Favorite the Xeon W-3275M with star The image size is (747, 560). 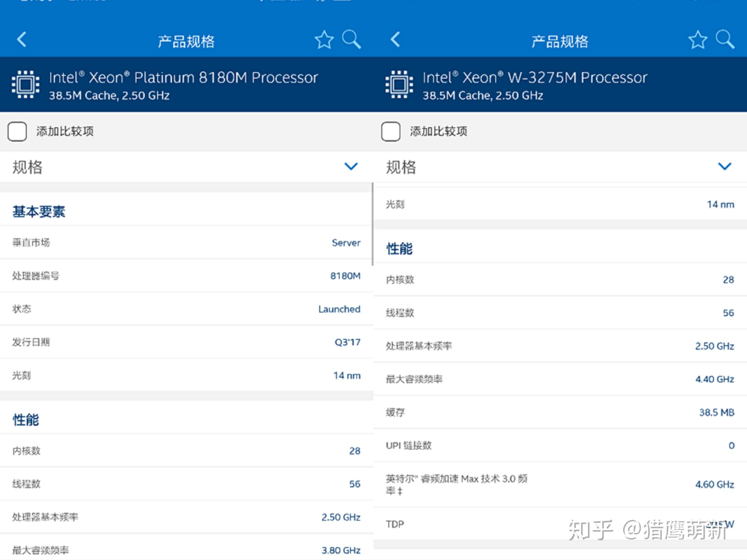[x=698, y=40]
